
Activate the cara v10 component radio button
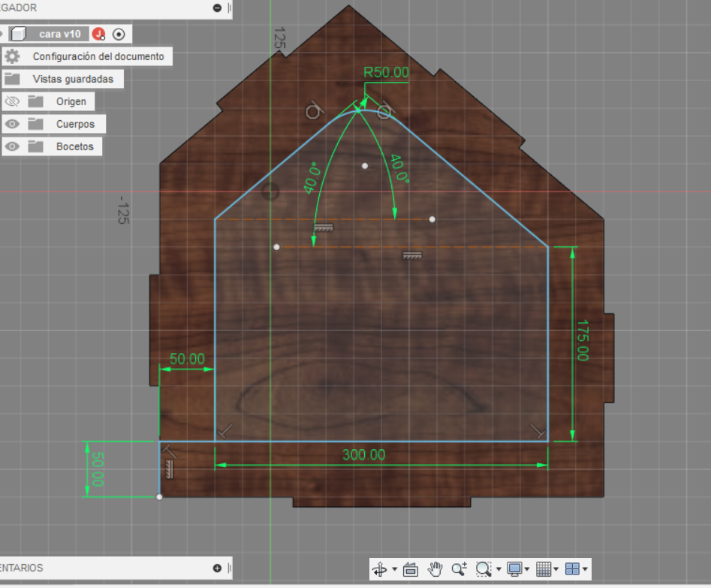pos(119,34)
